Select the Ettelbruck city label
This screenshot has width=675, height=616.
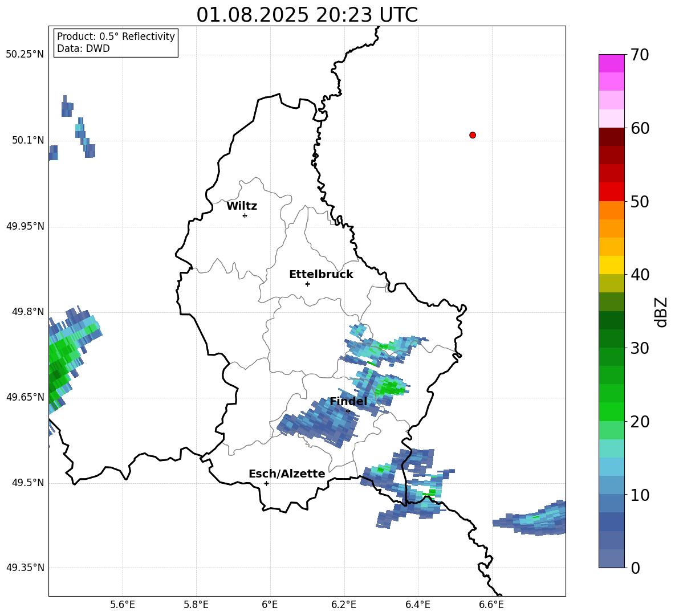click(321, 275)
